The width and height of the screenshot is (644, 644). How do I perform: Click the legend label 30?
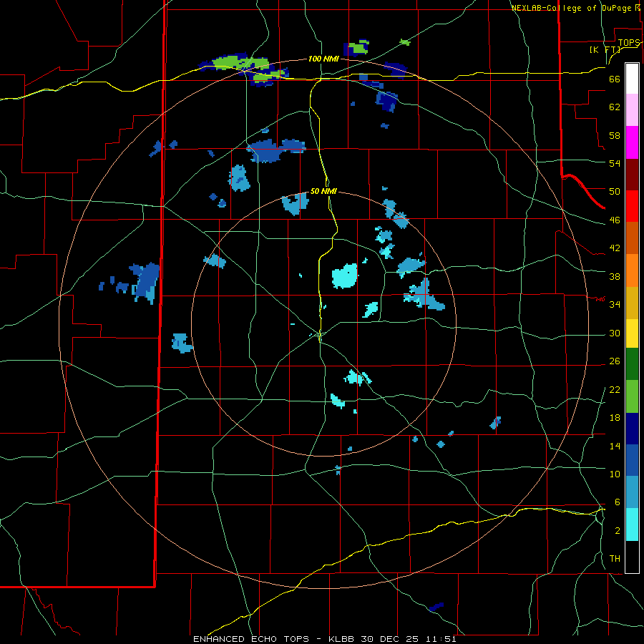tap(615, 333)
